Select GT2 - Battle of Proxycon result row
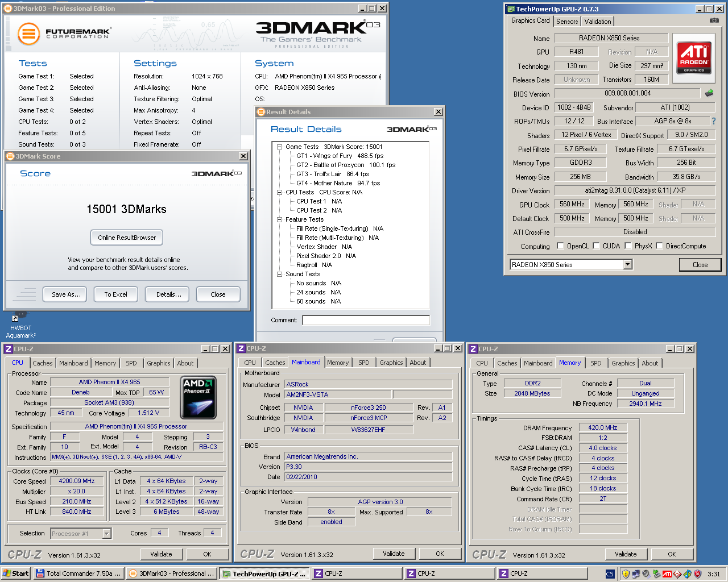Viewport: 728px width, 582px height. tap(346, 165)
